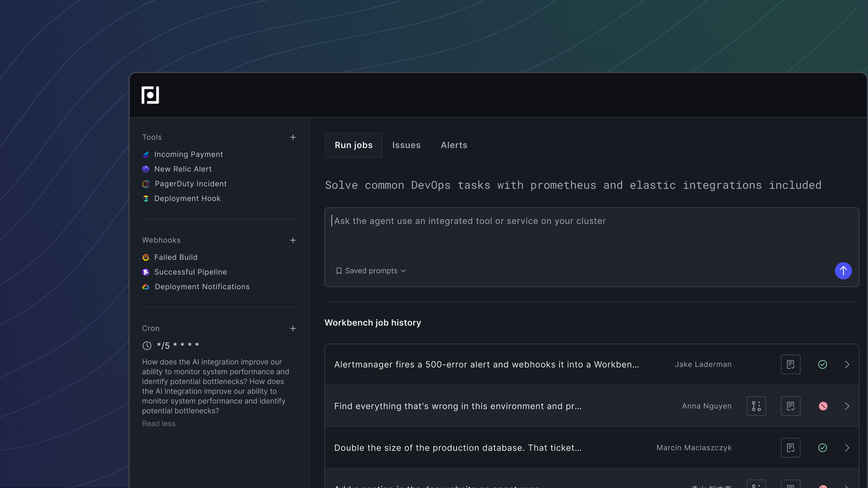Open the Deployment Notifications webhook
The height and width of the screenshot is (488, 868).
point(202,287)
